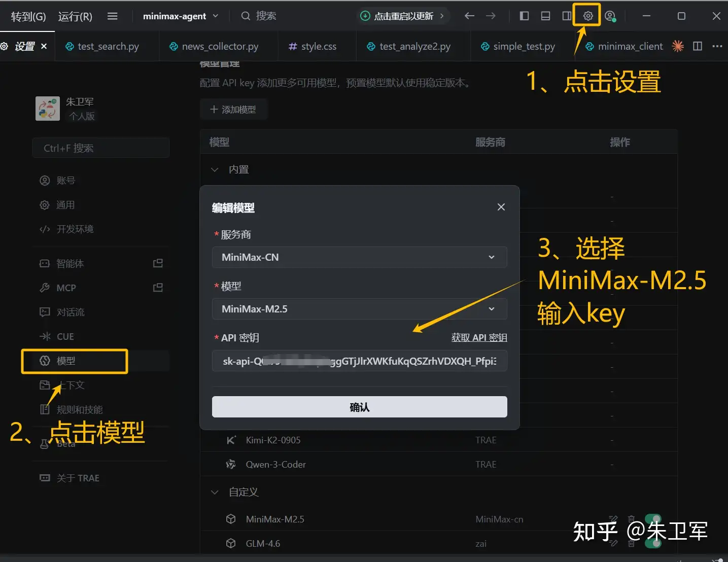Viewport: 728px width, 562px height.
Task: Toggle the MiniMax-M2.5 custom model switch
Action: point(653,519)
